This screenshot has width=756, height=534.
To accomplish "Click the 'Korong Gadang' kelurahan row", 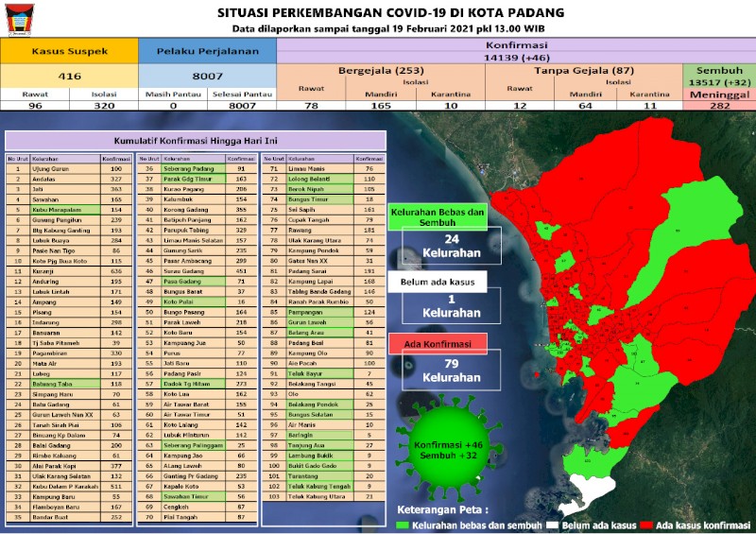I will point(198,210).
